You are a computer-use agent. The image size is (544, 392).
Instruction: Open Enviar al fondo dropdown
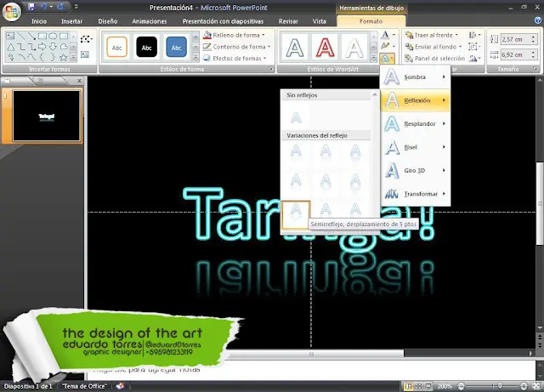[433, 47]
